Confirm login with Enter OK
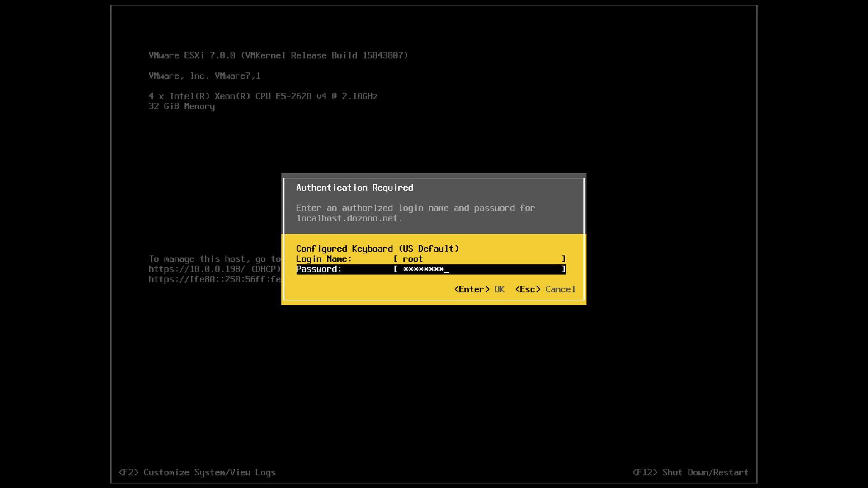Screen dimensions: 868x488 pos(479,290)
